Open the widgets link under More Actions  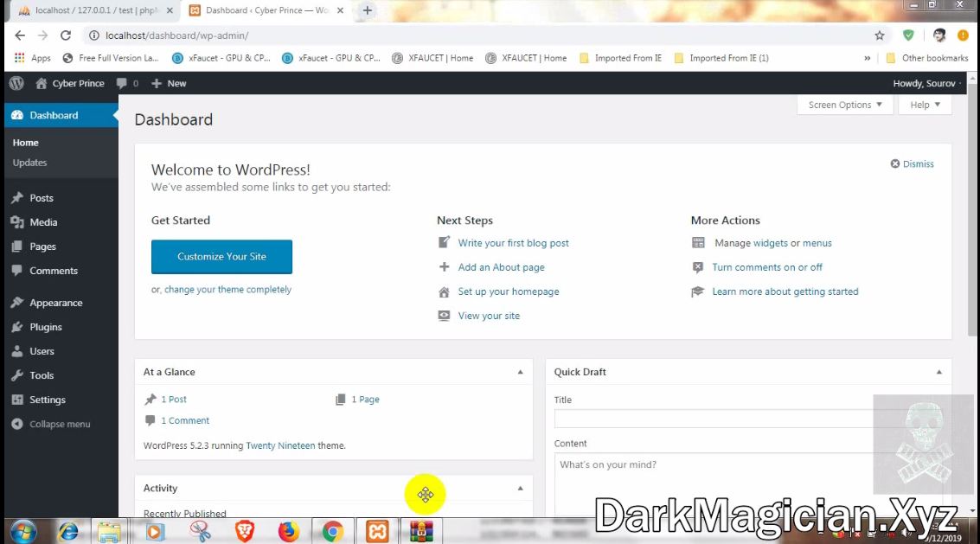770,243
